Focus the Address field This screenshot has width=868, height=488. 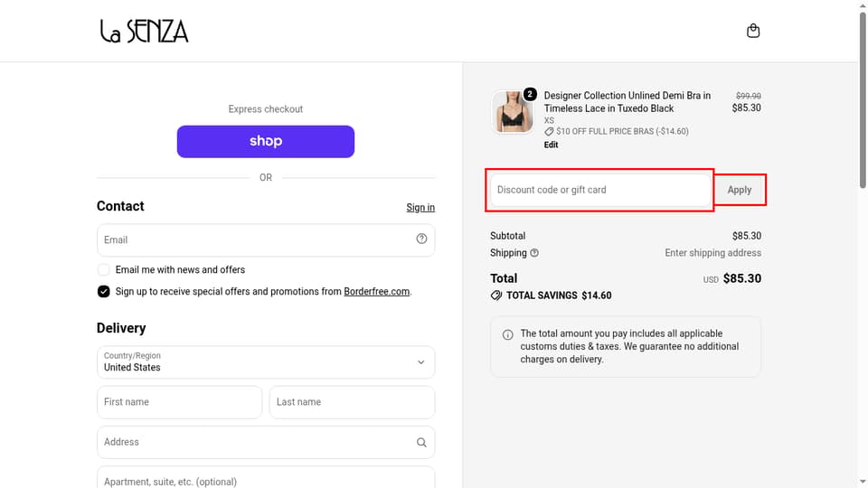[266, 442]
